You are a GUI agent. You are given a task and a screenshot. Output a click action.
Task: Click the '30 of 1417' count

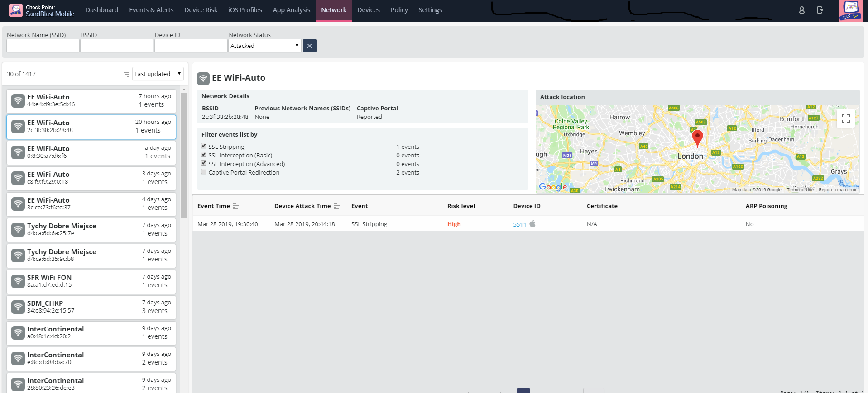pos(21,74)
